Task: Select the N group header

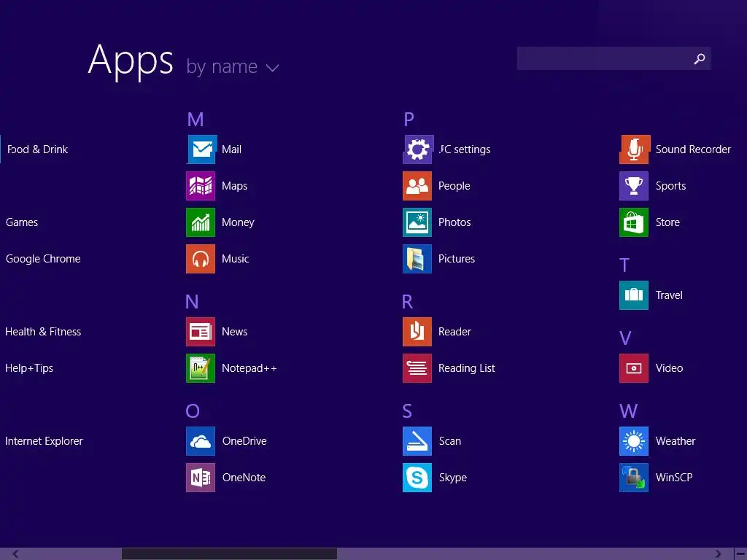Action: (192, 301)
